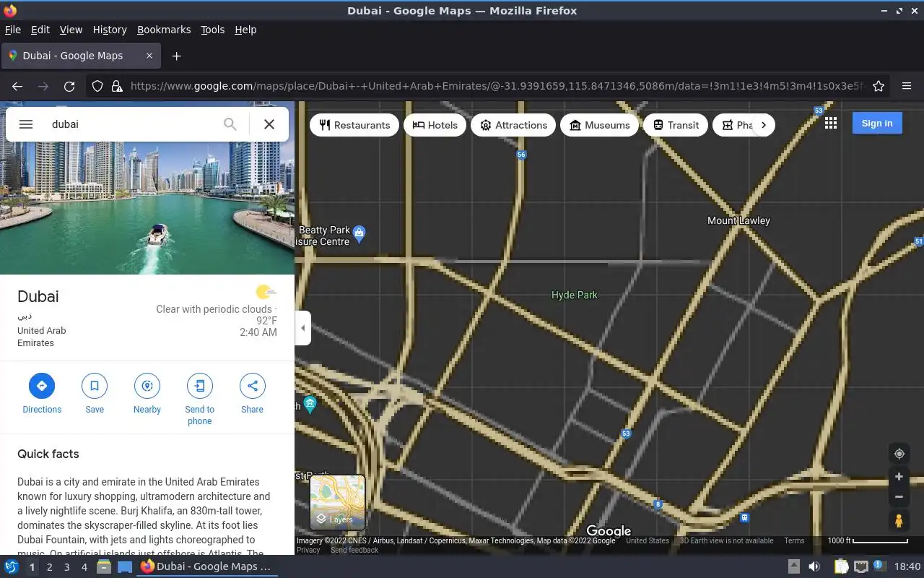Collapse the side panel

(x=303, y=328)
